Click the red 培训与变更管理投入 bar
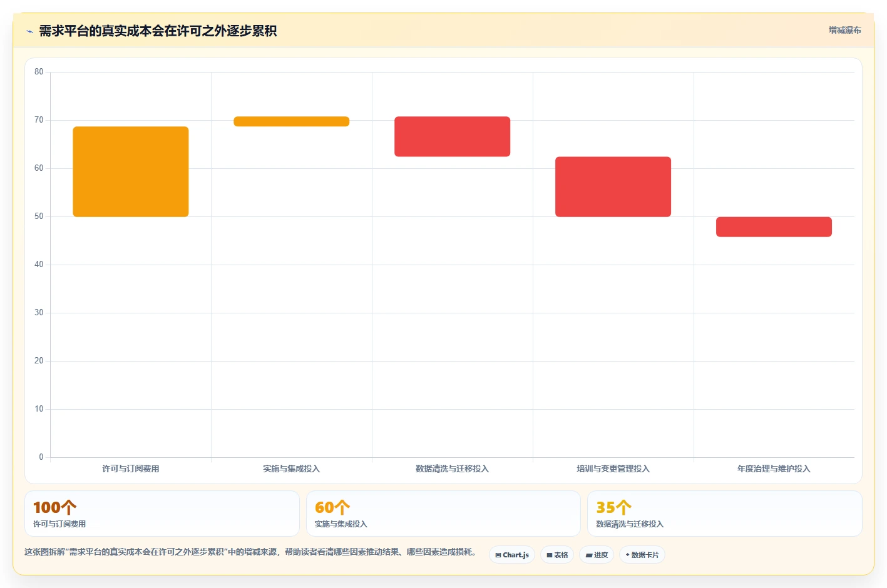The height and width of the screenshot is (588, 887). 613,187
